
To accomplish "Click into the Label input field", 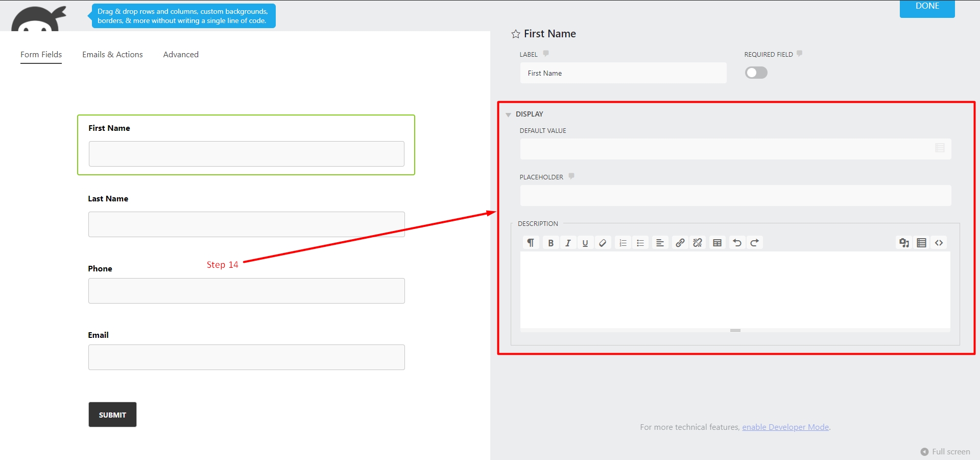I will tap(623, 73).
